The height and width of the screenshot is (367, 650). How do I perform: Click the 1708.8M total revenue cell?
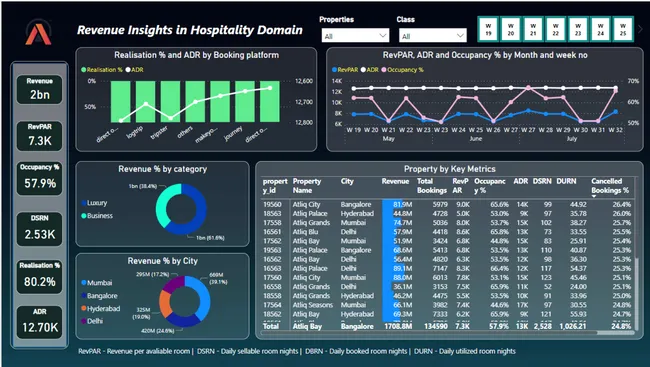coord(398,326)
